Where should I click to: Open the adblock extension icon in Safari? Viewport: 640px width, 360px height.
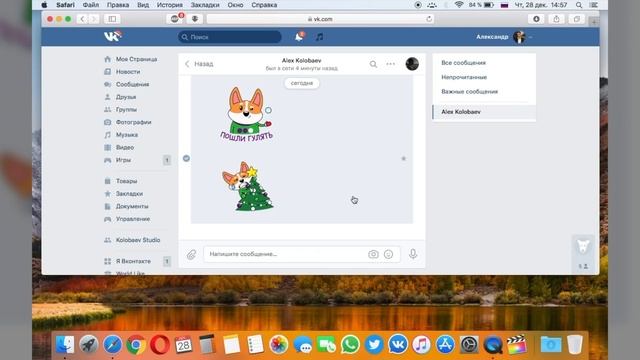coord(176,18)
